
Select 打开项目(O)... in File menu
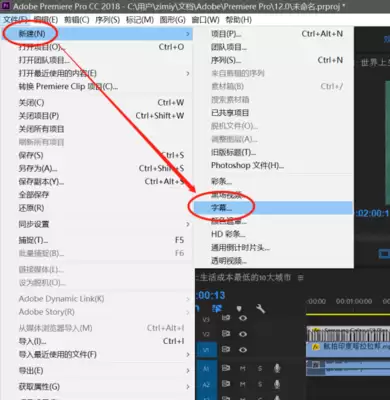click(x=97, y=47)
